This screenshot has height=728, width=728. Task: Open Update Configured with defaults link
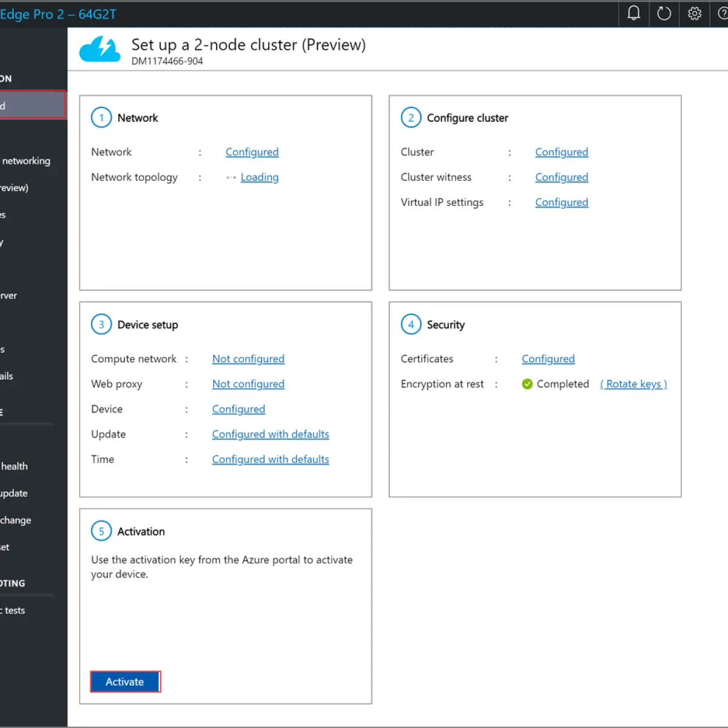coord(271,434)
